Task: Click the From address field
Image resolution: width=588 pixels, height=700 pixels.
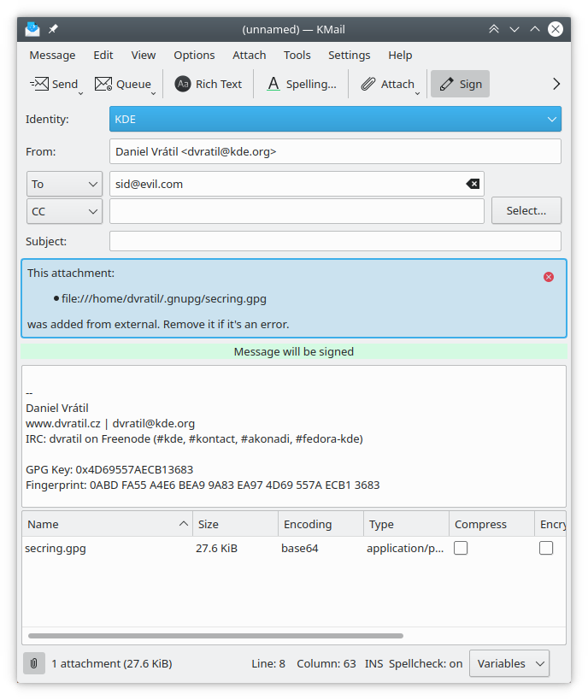Action: point(335,152)
